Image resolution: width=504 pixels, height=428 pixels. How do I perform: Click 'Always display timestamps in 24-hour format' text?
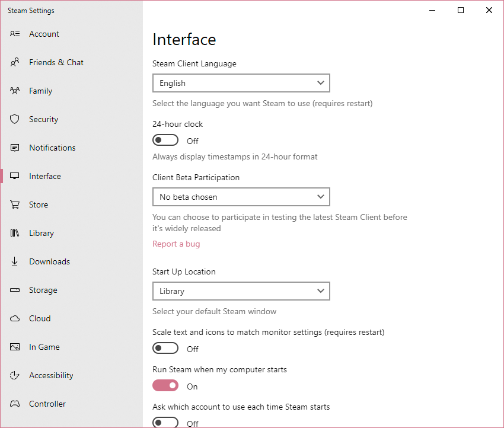tap(235, 156)
